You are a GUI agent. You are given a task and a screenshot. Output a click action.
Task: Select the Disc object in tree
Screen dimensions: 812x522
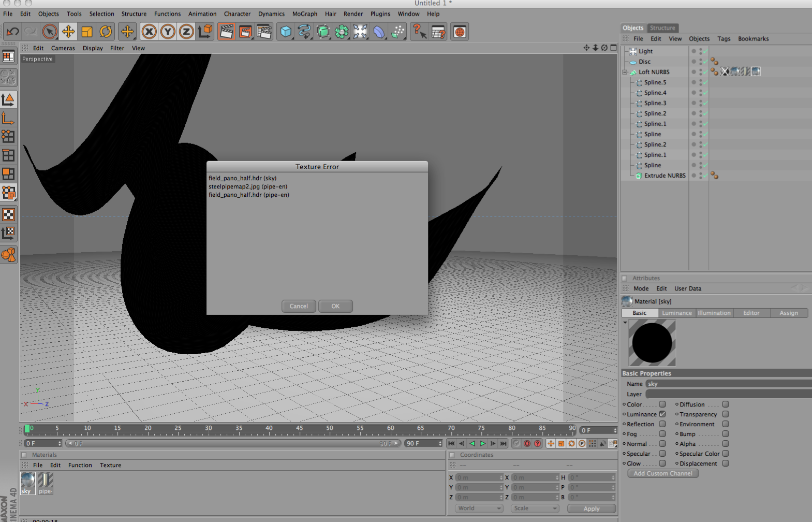tap(644, 62)
